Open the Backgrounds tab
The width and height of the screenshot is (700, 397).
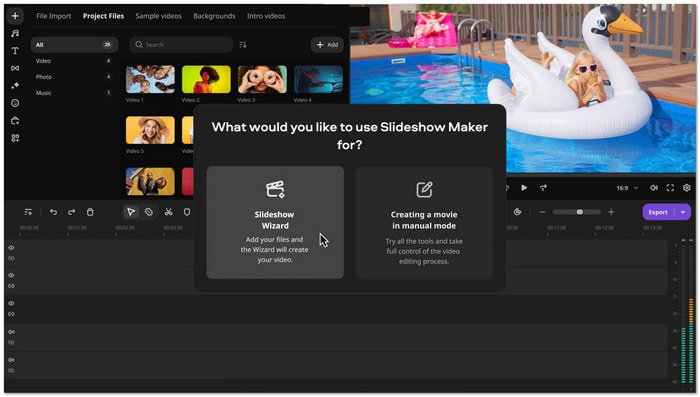[214, 16]
